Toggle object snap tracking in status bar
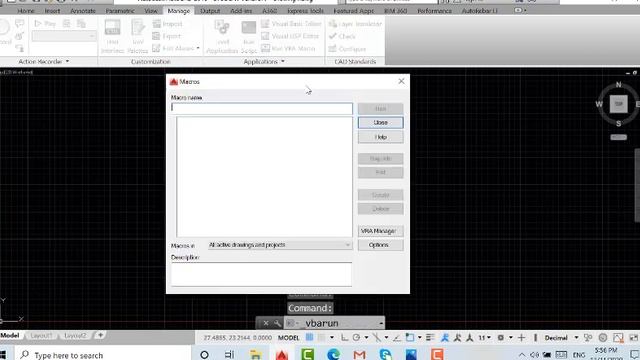Screen dimensions: 640x360 (x=397, y=338)
